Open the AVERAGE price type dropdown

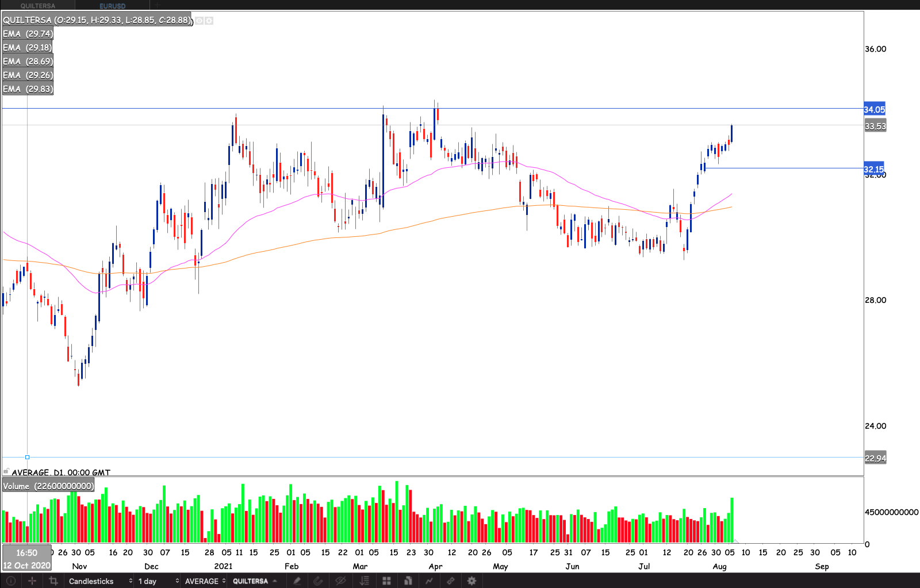[x=205, y=581]
